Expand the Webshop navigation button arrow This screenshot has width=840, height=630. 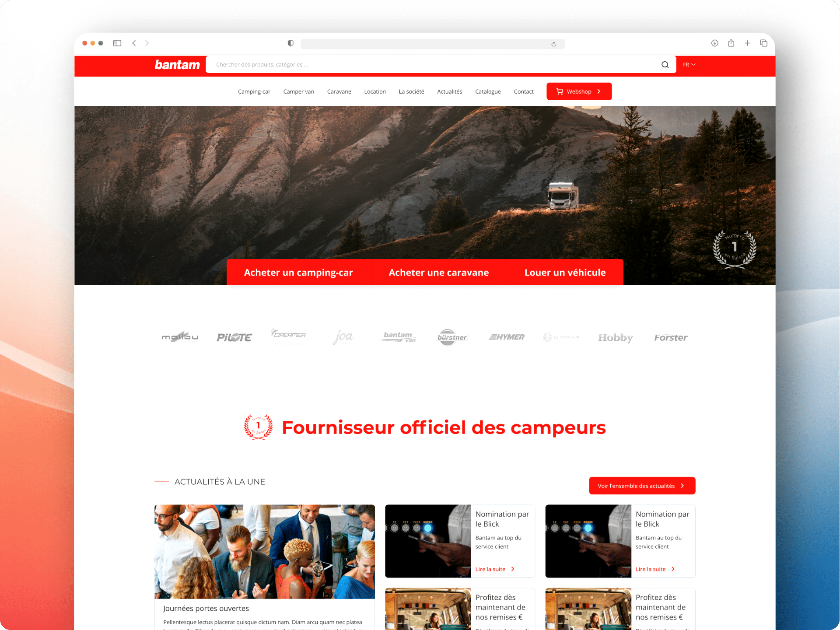click(598, 91)
